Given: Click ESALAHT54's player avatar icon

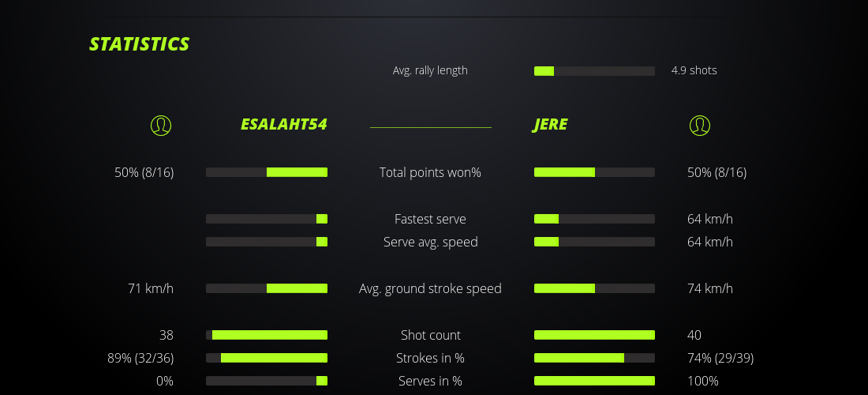Looking at the screenshot, I should click(x=160, y=125).
